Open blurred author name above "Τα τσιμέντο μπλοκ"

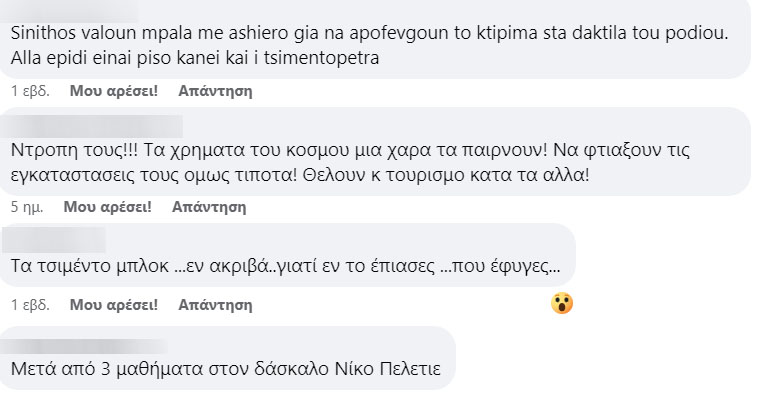point(55,240)
